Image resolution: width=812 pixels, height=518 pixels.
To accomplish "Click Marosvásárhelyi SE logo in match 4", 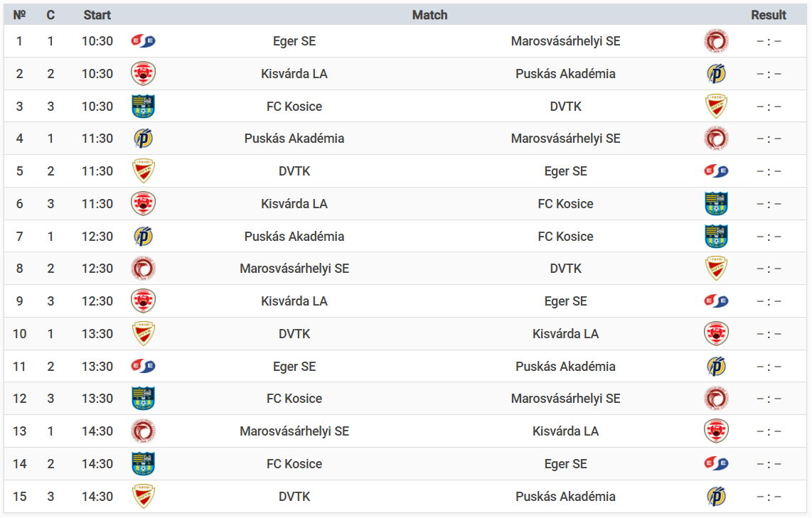I will [x=716, y=138].
